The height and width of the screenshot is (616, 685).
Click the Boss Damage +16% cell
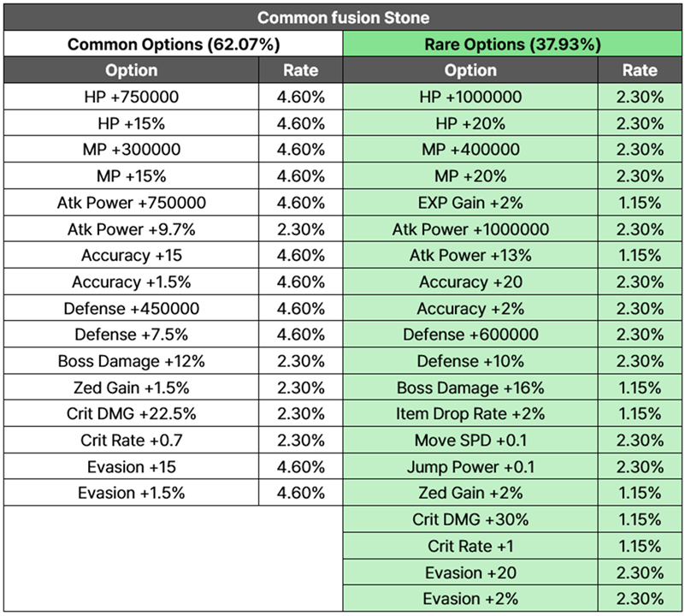470,388
